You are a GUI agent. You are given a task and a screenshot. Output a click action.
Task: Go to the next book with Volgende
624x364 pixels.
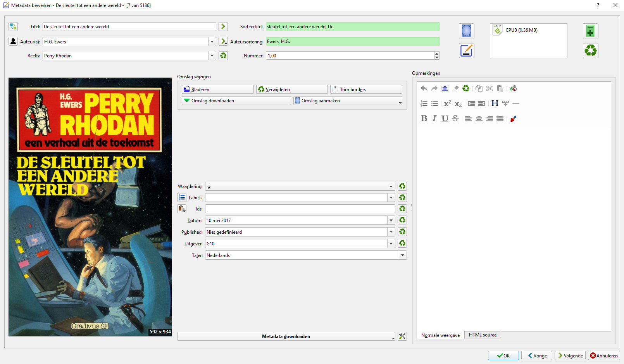(x=570, y=355)
